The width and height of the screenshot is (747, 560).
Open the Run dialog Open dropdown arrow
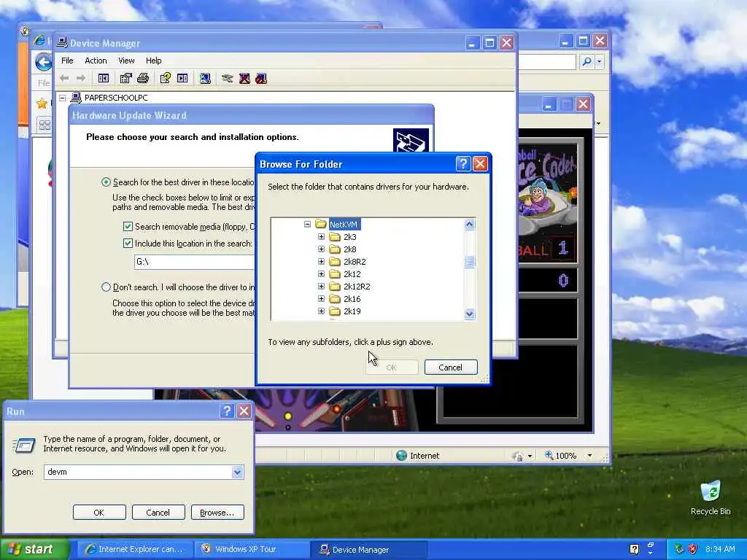click(x=237, y=472)
